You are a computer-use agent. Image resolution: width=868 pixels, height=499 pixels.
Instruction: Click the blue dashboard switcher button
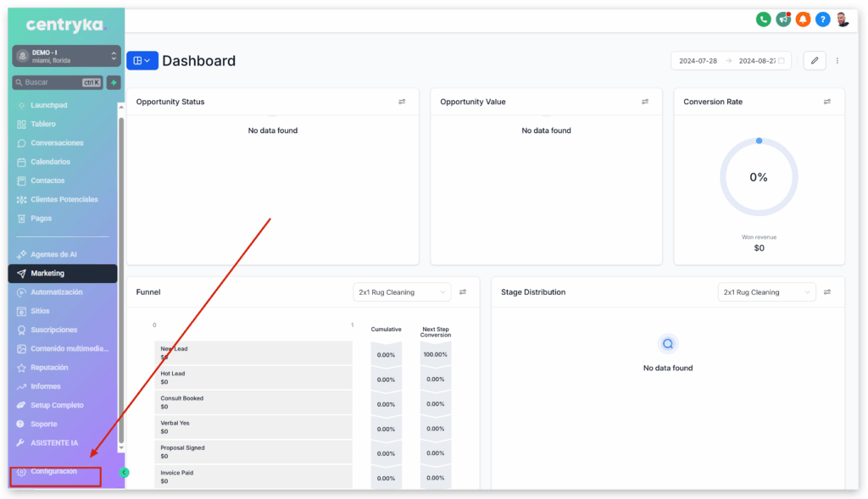pos(142,60)
